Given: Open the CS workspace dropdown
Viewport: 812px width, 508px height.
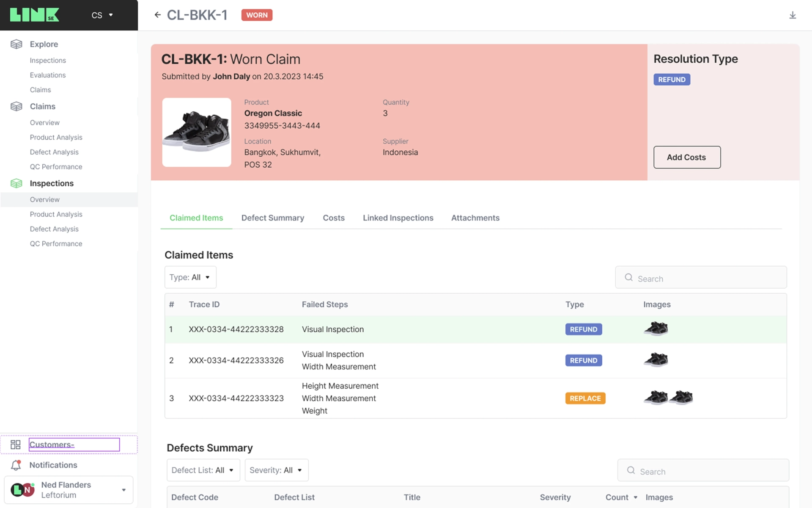Looking at the screenshot, I should tap(102, 15).
